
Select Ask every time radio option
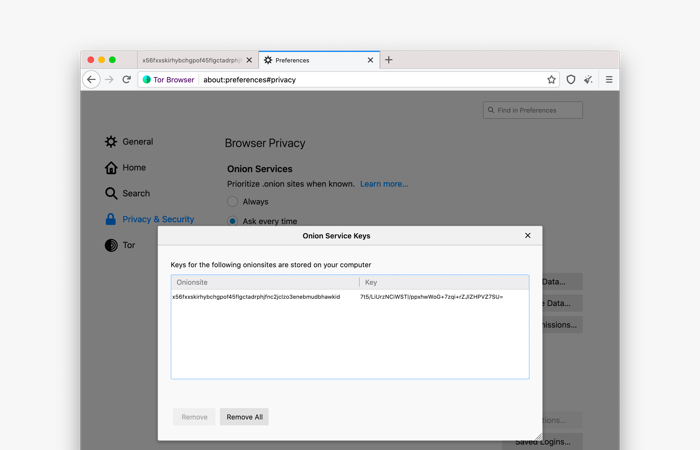click(233, 221)
